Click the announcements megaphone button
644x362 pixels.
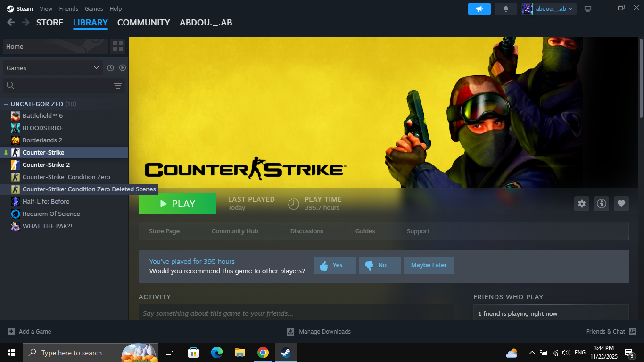pyautogui.click(x=479, y=9)
